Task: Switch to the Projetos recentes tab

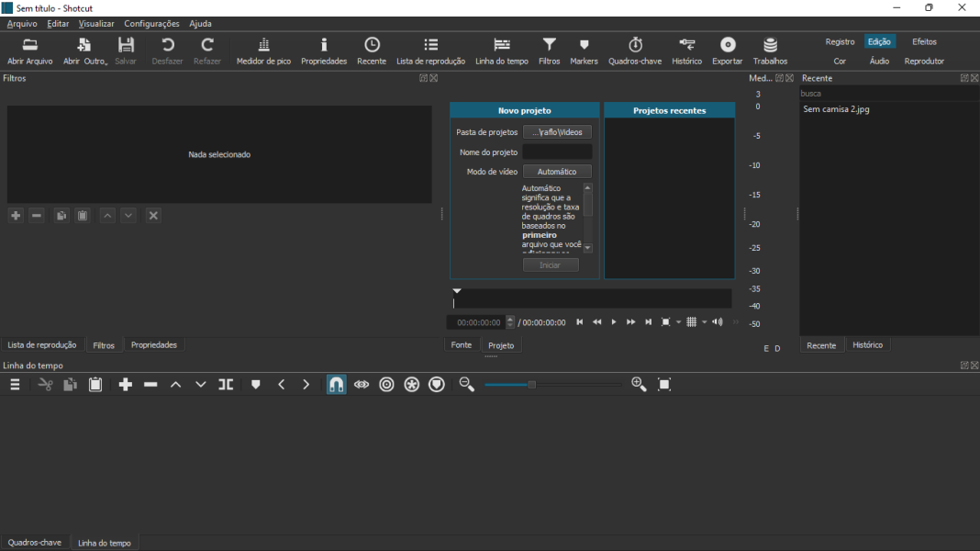Action: (669, 109)
